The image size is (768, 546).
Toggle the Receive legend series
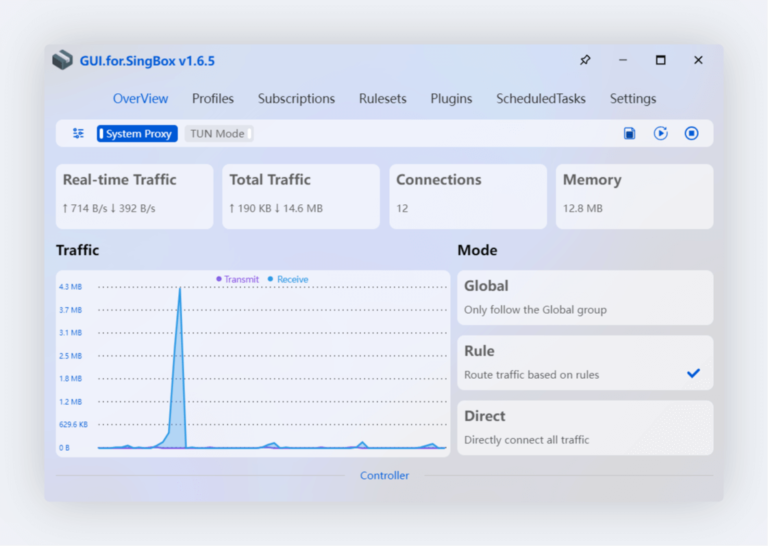288,279
